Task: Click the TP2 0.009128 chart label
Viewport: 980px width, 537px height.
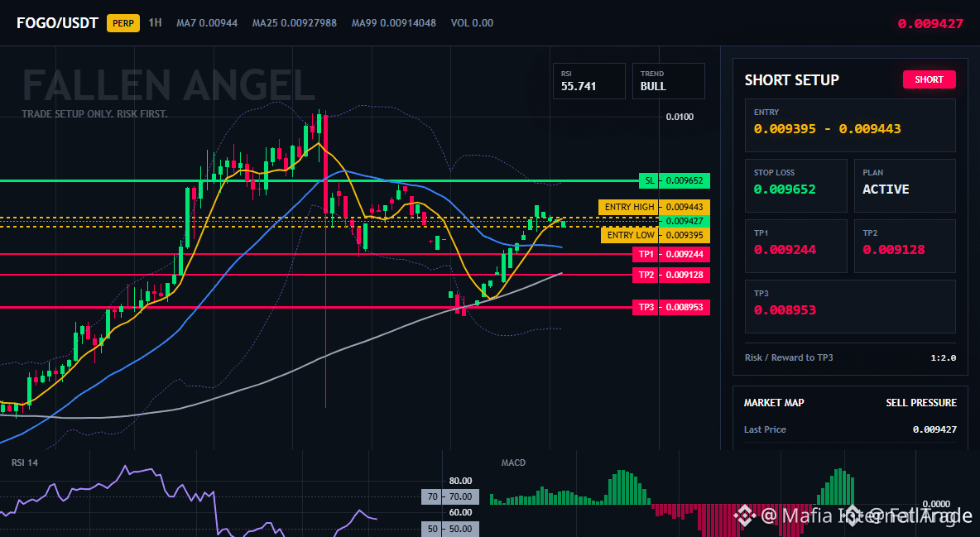Action: point(671,275)
